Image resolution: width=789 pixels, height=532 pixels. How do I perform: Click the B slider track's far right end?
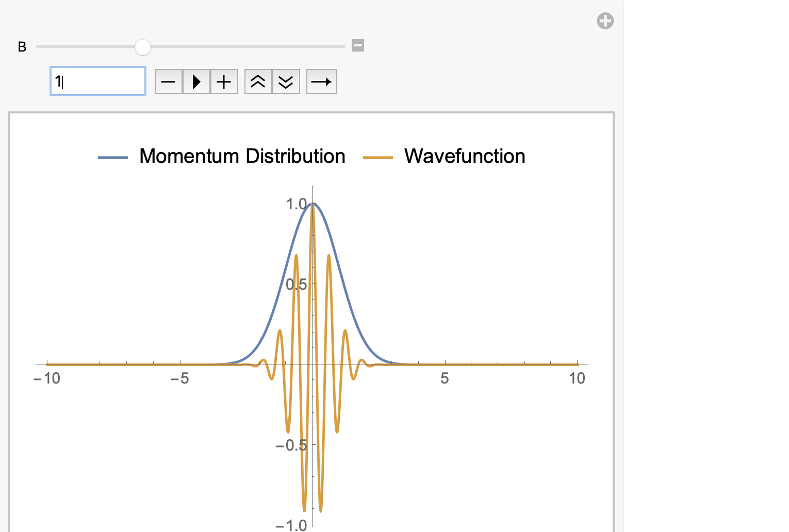click(x=343, y=46)
